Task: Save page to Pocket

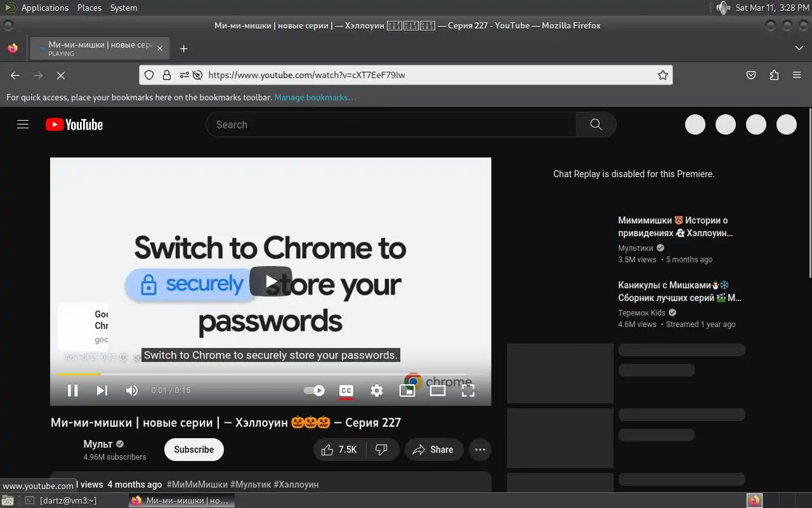Action: [x=751, y=75]
